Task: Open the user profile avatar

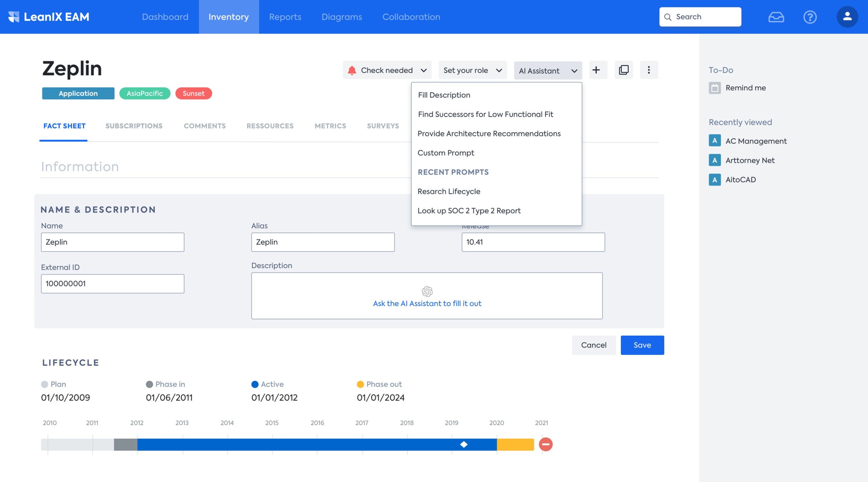Action: tap(847, 17)
